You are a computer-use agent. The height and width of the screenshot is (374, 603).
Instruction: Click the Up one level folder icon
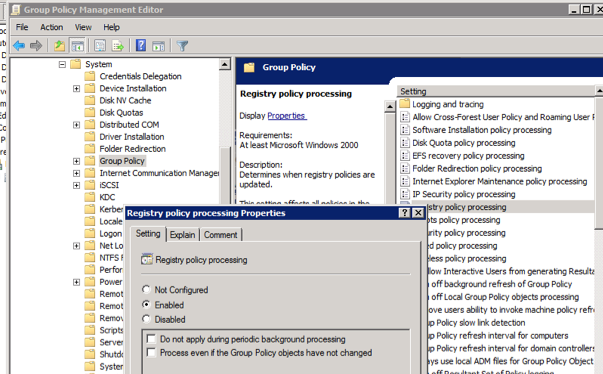tap(59, 46)
